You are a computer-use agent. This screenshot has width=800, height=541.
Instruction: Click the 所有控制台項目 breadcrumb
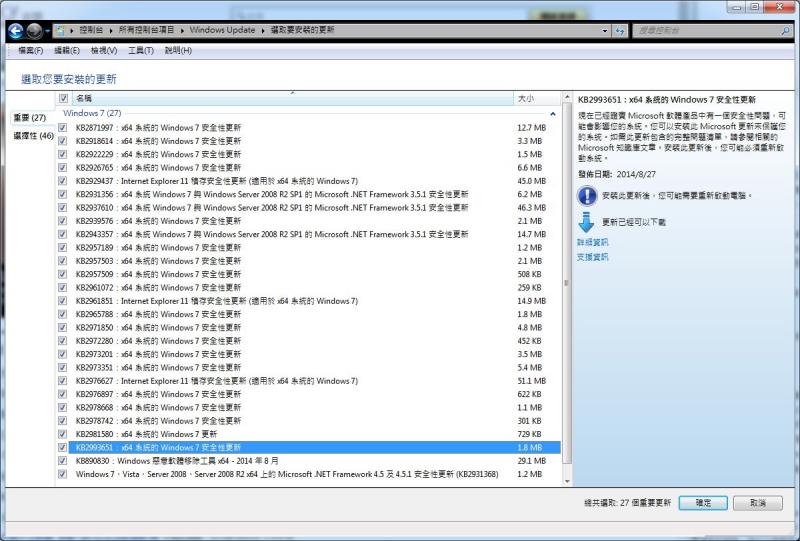146,30
